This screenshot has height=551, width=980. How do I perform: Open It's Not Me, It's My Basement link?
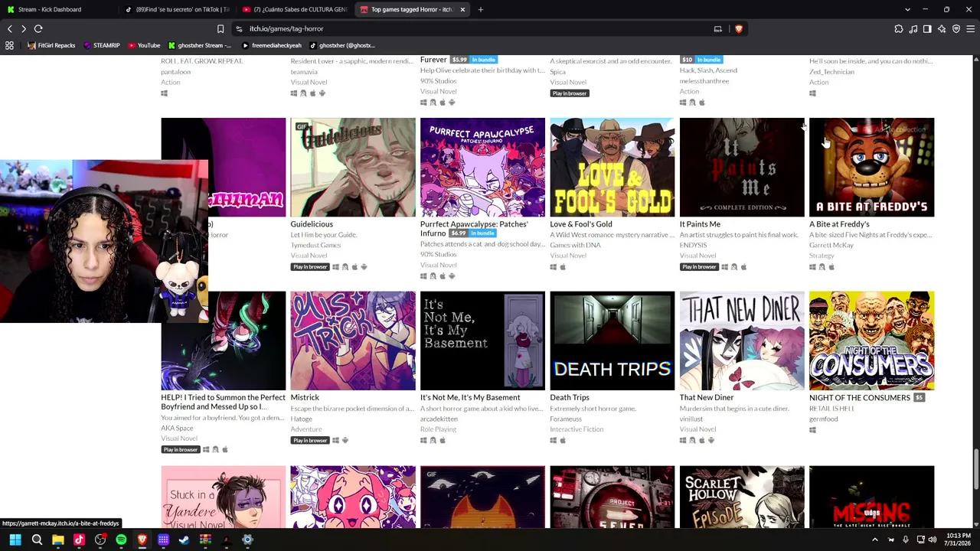470,397
